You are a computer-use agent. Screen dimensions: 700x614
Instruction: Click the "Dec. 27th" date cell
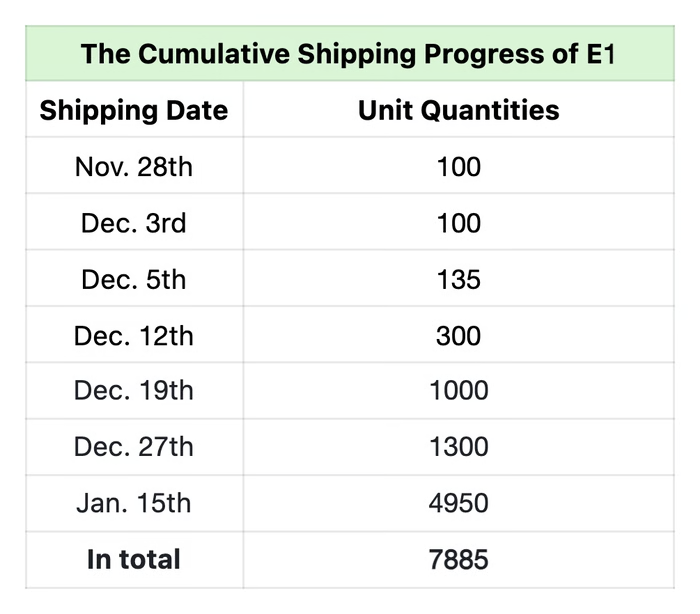point(134,446)
